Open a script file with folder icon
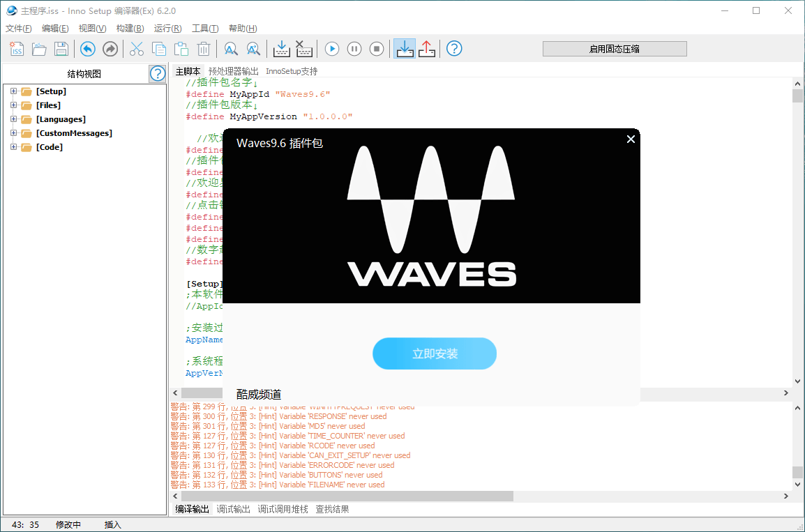 click(x=39, y=49)
